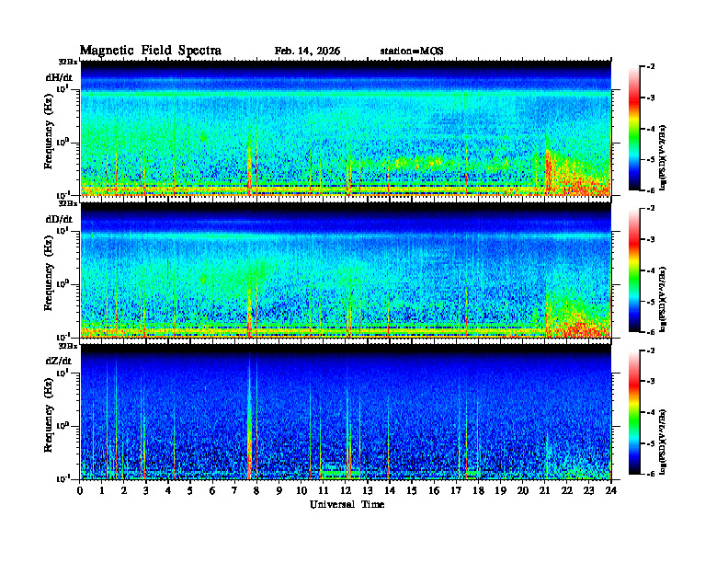The width and height of the screenshot is (728, 563).
Task: Select the dZ/dt panel label
Action: 59,361
